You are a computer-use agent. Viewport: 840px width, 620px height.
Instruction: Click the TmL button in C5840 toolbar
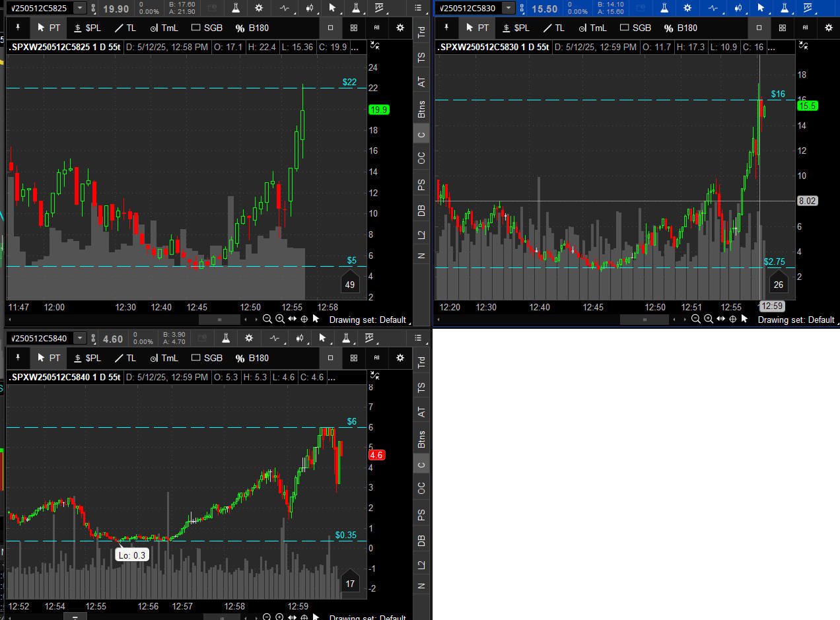coord(164,358)
